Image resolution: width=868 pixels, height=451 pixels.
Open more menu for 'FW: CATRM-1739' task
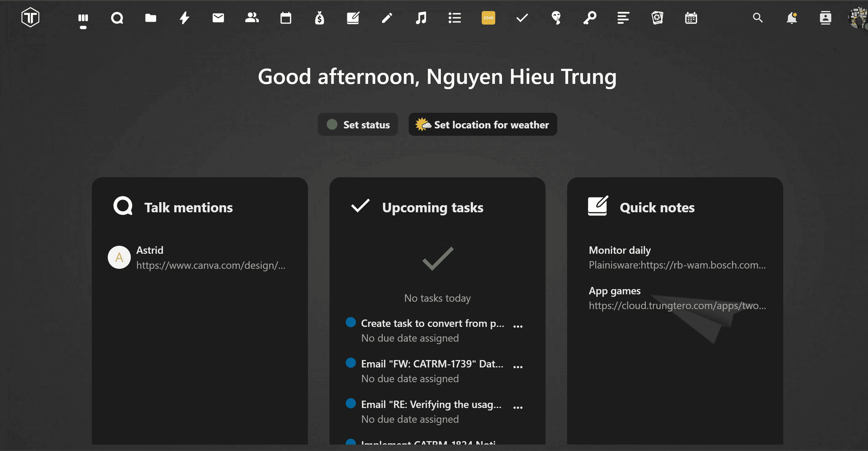518,367
